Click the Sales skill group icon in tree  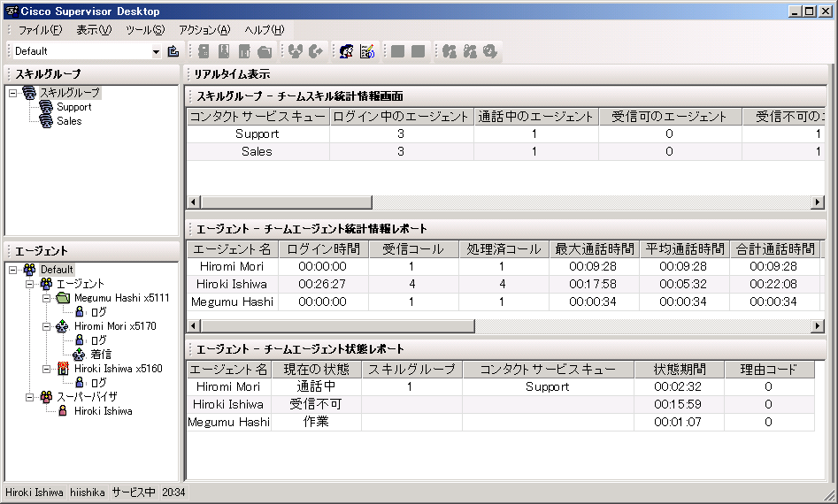click(47, 120)
